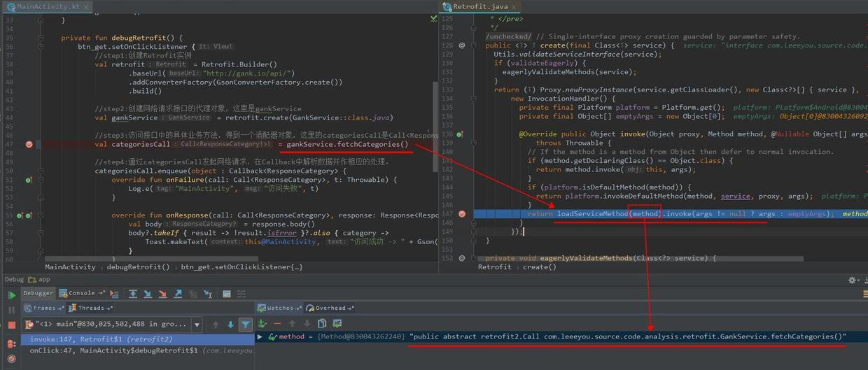Viewport: 868px width, 370px height.
Task: Remove the selected watch with minus icon
Action: click(x=277, y=323)
